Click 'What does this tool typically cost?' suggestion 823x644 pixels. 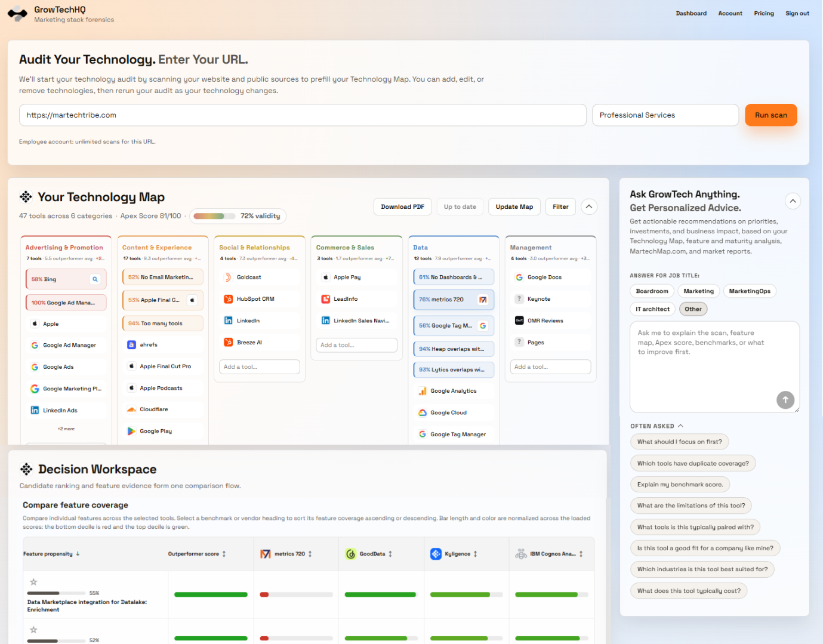click(689, 591)
